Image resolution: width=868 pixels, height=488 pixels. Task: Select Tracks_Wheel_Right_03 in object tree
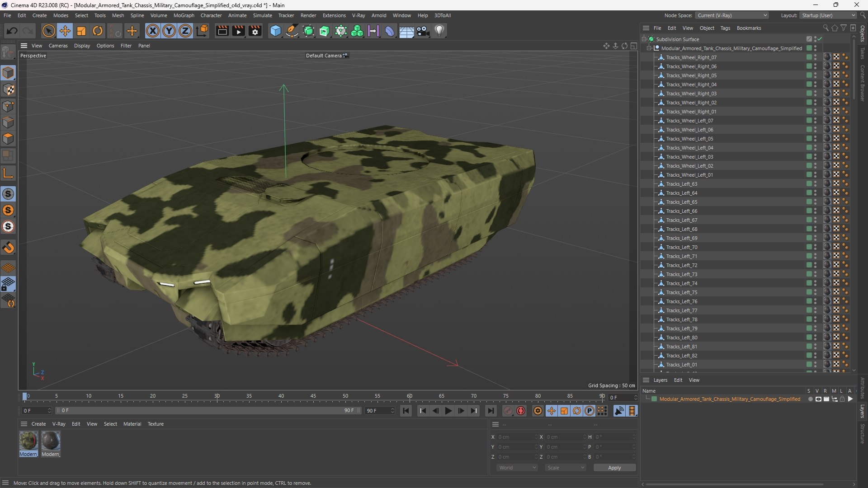(691, 94)
